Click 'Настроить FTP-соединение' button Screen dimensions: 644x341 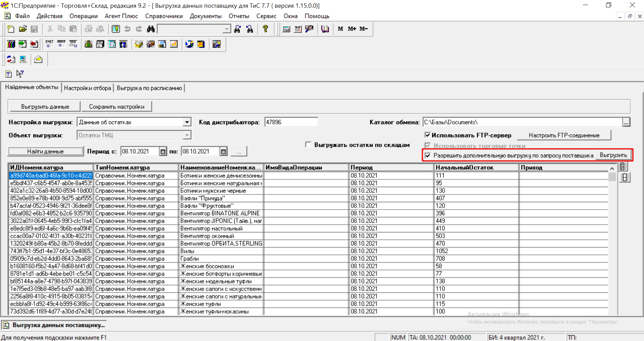pos(564,135)
